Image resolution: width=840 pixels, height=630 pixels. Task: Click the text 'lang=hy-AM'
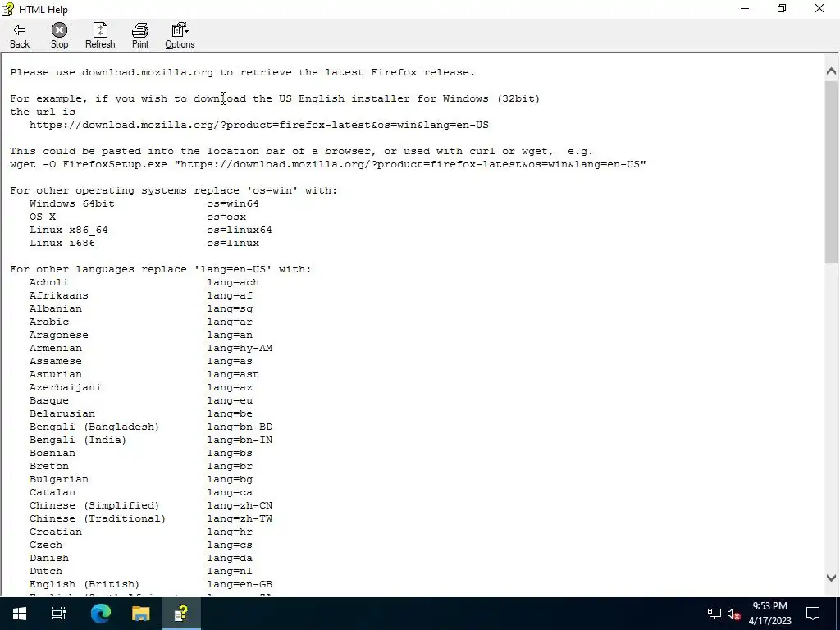[240, 348]
